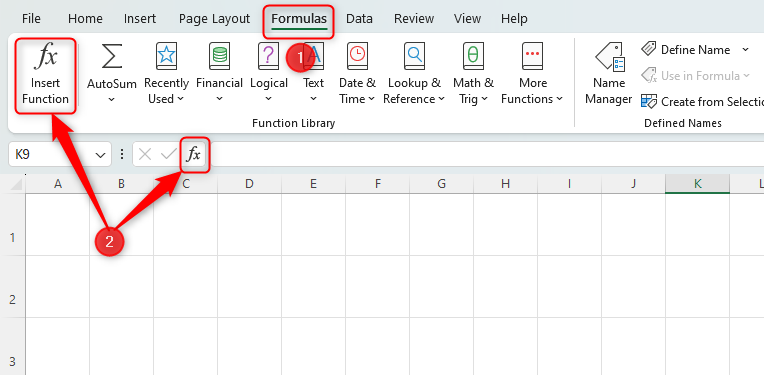The width and height of the screenshot is (764, 375).
Task: Switch to the Review tab
Action: point(414,19)
